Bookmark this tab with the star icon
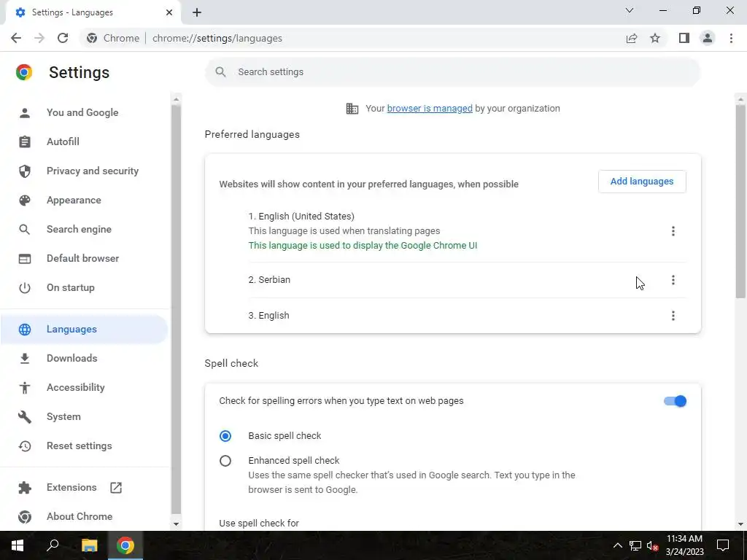This screenshot has height=560, width=747. (x=655, y=38)
